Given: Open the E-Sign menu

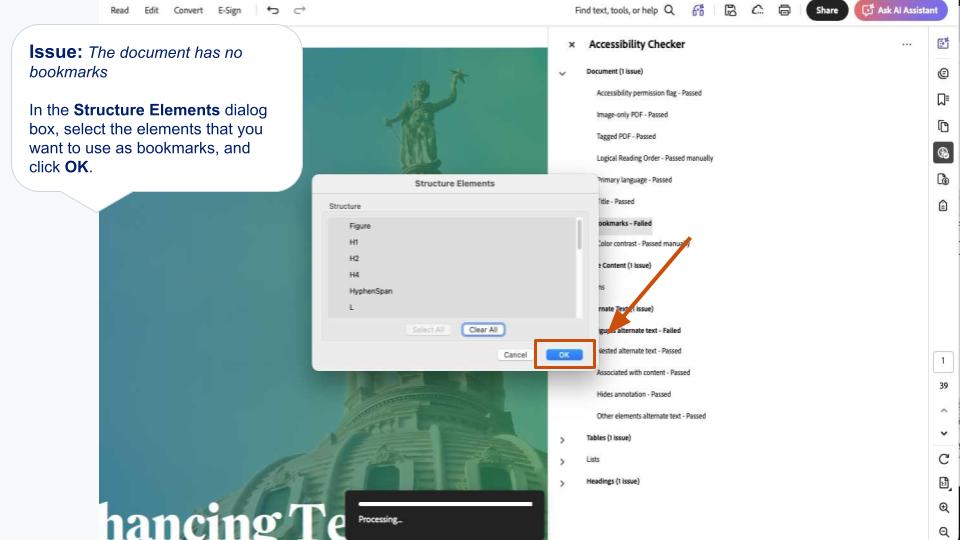Looking at the screenshot, I should 230,10.
